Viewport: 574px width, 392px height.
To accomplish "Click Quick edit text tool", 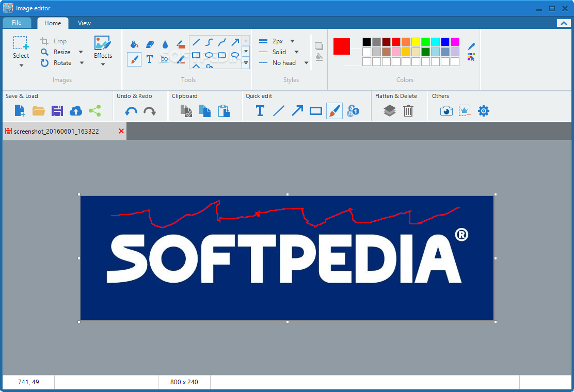I will (260, 111).
